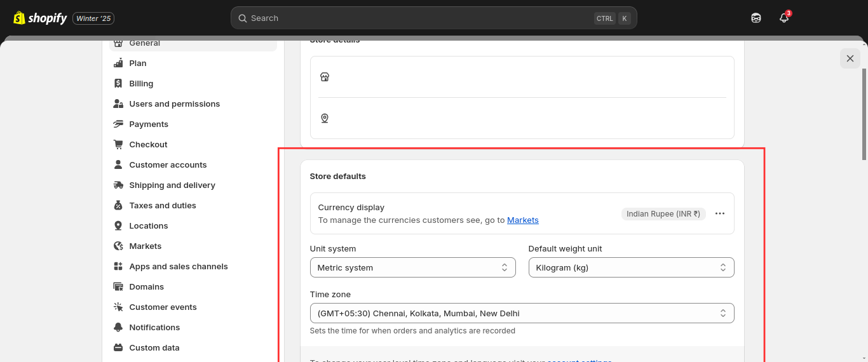This screenshot has height=362, width=868.
Task: Click the Search input field
Action: tap(419, 18)
